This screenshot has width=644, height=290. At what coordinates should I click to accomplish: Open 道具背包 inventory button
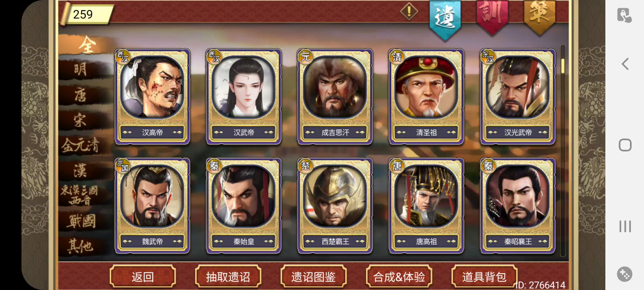point(484,277)
